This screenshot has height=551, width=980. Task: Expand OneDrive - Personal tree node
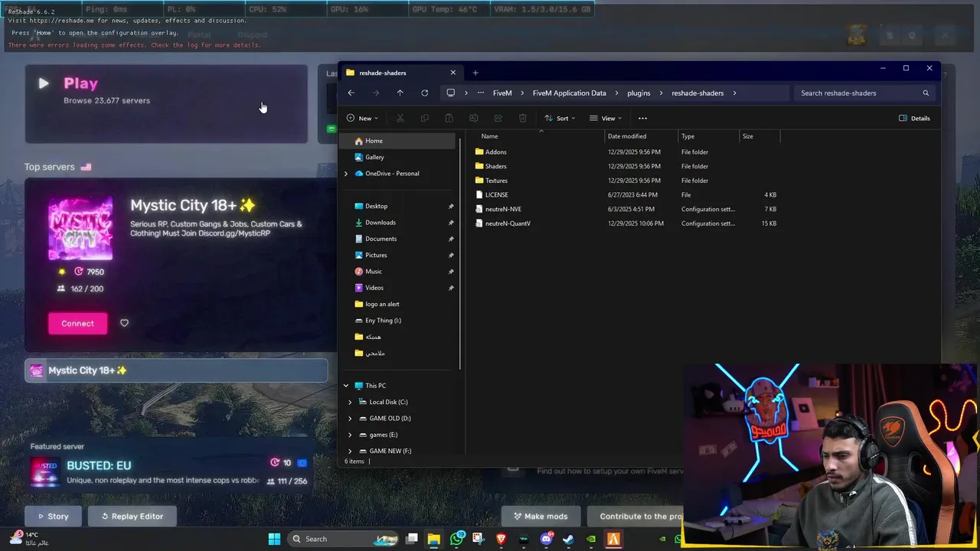tap(345, 174)
